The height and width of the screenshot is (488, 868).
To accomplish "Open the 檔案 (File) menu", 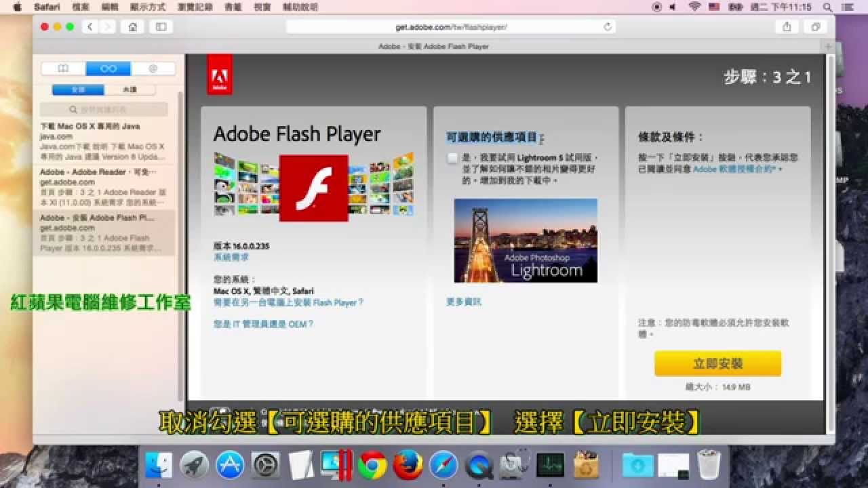I will tap(80, 7).
